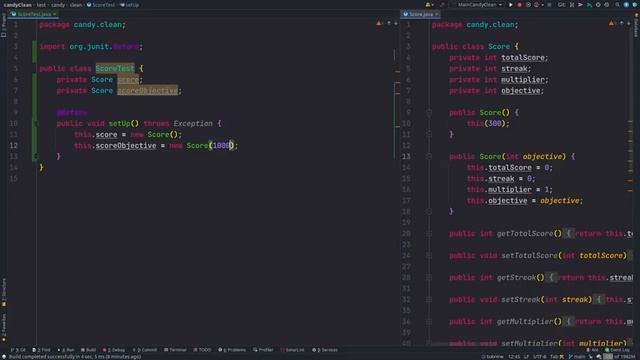Click the build hammer icon in toolbar
640x360 pixels.
(x=442, y=5)
